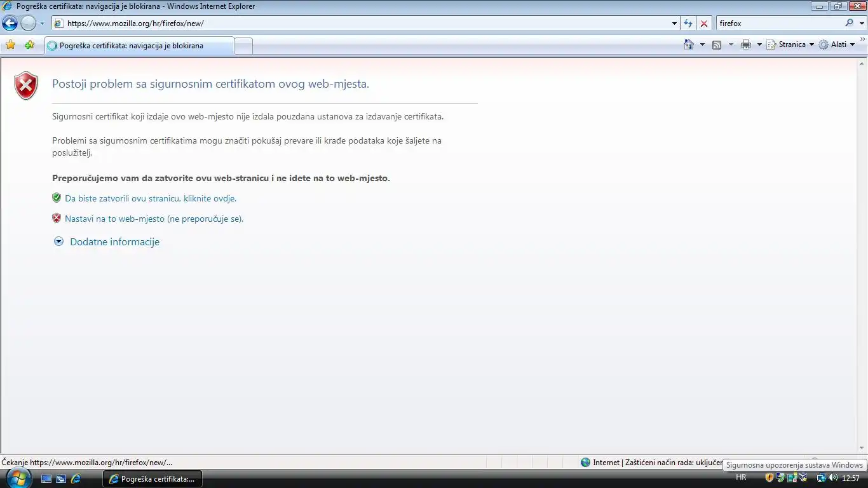The width and height of the screenshot is (868, 488).
Task: Select the Pogreška certifikata tab
Action: 139,46
